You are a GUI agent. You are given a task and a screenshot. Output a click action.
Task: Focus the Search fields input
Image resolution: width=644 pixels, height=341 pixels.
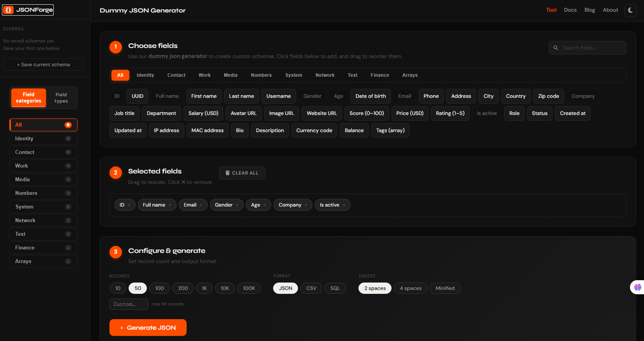click(x=588, y=48)
